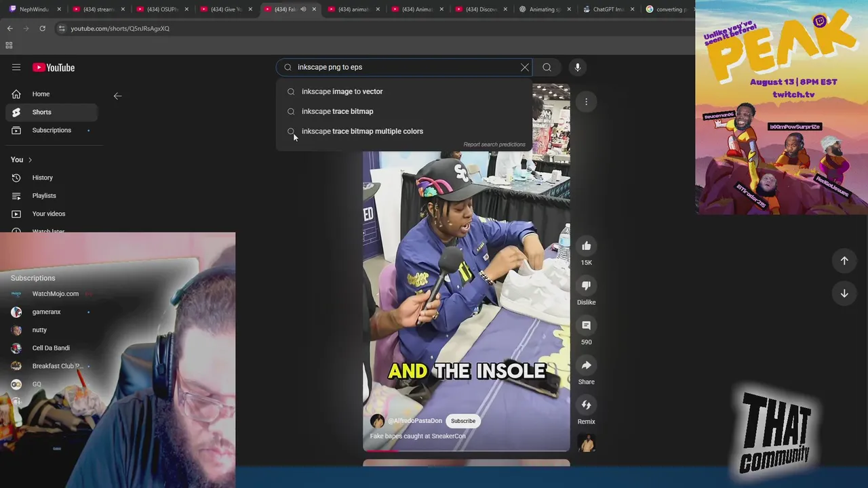868x488 pixels.
Task: Click the Fake bapes caught at SneakerCon title
Action: [x=418, y=436]
